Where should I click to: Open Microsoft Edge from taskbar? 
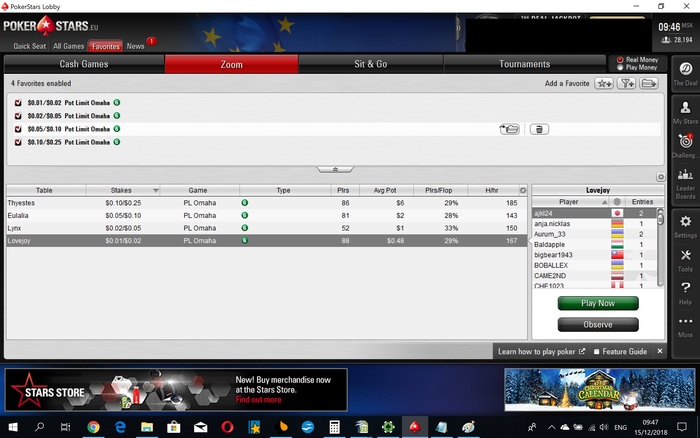tap(120, 427)
